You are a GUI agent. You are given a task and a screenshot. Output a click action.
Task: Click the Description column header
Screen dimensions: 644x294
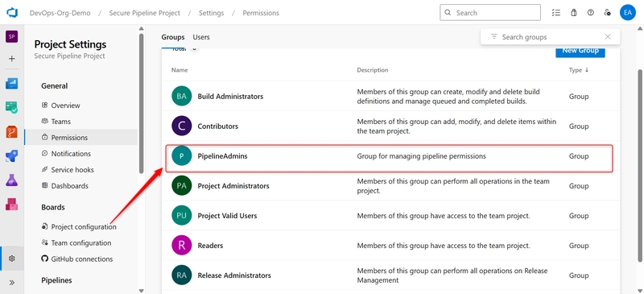[373, 70]
